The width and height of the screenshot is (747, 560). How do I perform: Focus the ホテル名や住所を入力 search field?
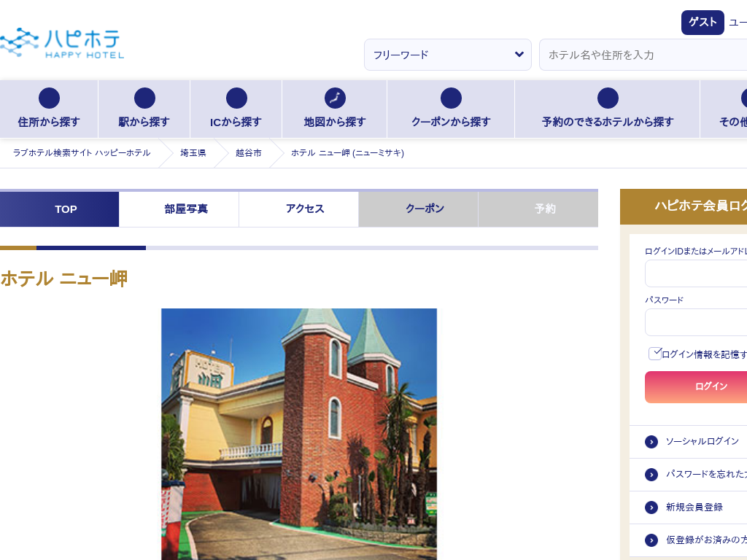coord(643,55)
